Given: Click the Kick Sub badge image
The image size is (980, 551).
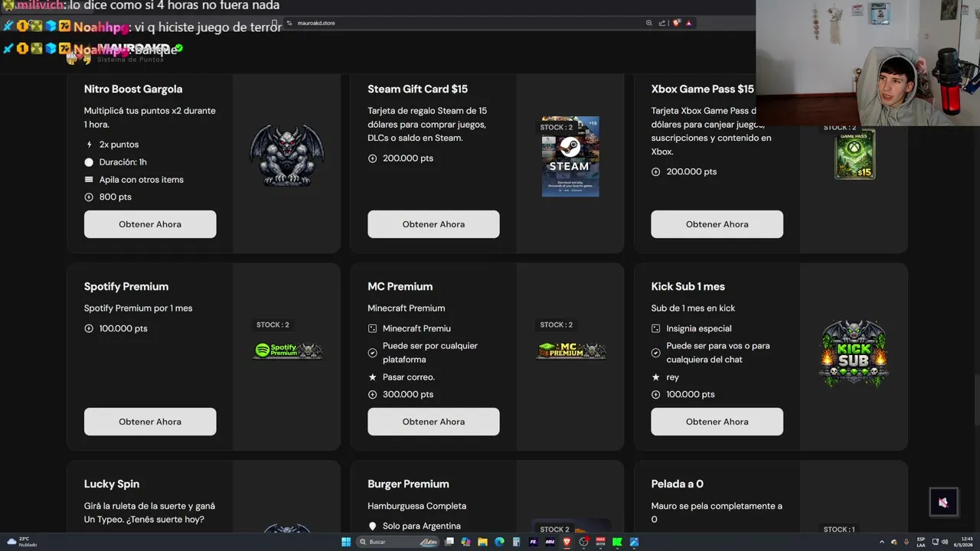Looking at the screenshot, I should tap(854, 353).
